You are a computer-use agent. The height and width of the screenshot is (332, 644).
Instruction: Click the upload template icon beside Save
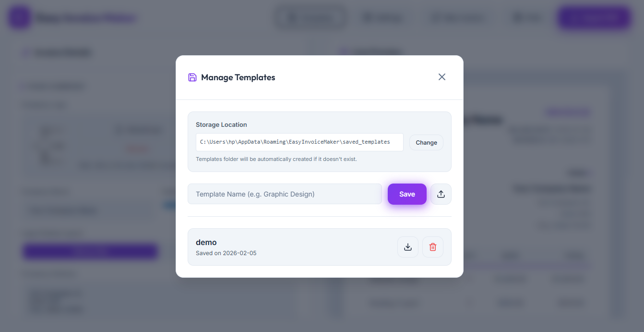point(441,194)
